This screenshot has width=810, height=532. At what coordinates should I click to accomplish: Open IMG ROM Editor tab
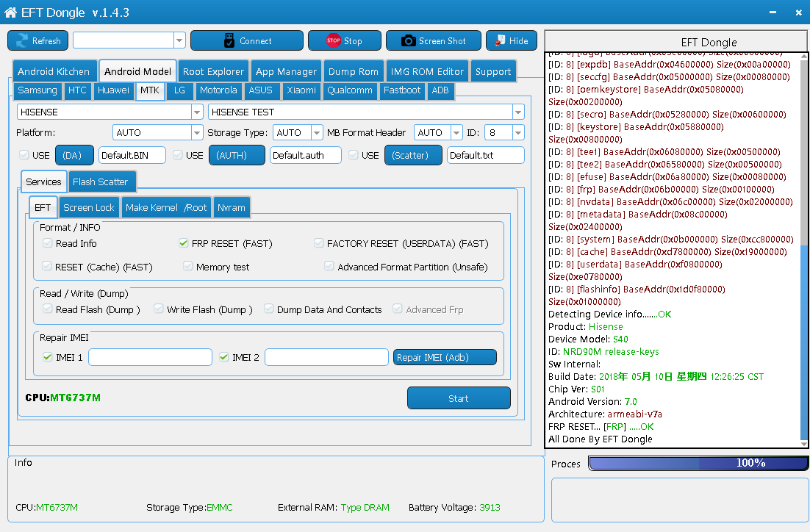pos(427,71)
